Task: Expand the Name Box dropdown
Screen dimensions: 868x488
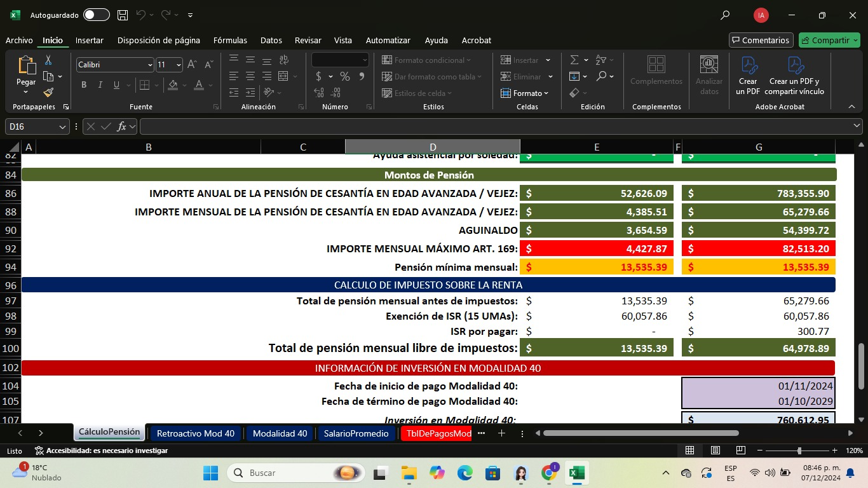Action: tap(62, 127)
